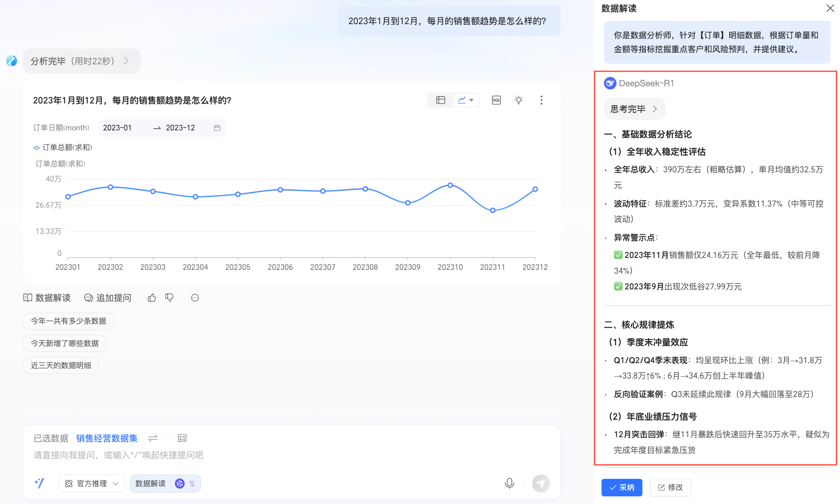Give a thumbs down to the answer
This screenshot has width=840, height=504.
170,298
